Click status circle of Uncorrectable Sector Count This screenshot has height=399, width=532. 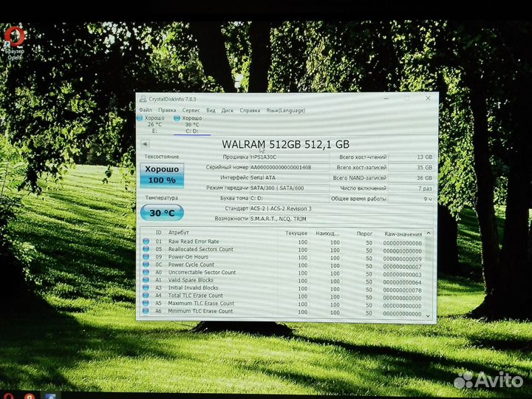click(x=146, y=272)
